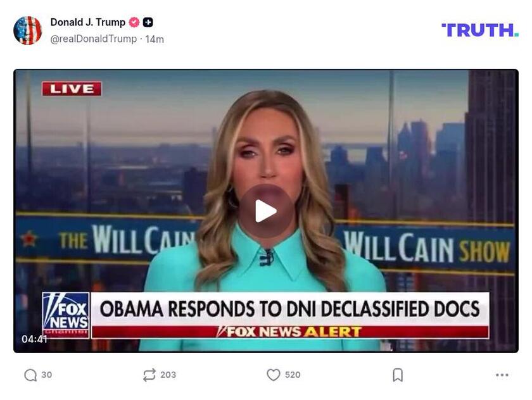ReTruth the post using the repost arrows
Viewport: 532px width, 400px height.
pos(149,375)
